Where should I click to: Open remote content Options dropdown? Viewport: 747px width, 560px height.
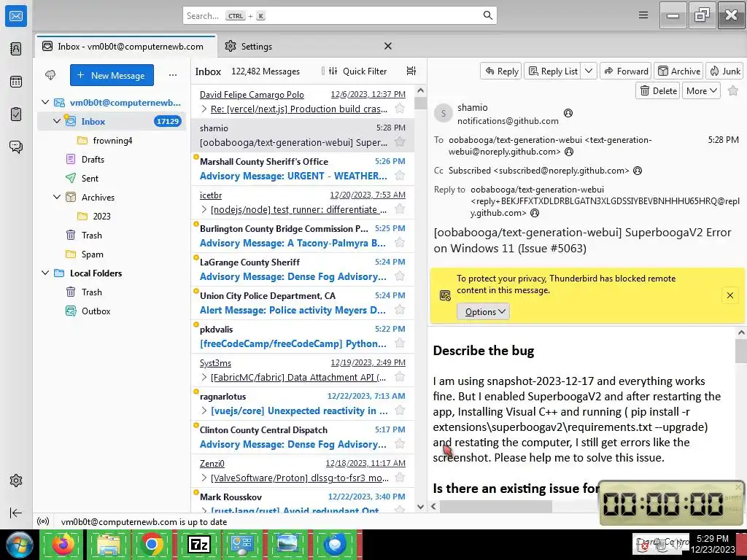coord(484,311)
